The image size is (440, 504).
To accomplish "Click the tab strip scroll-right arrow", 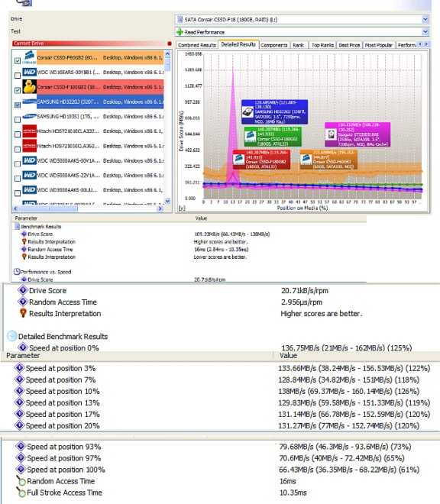I will coord(426,44).
